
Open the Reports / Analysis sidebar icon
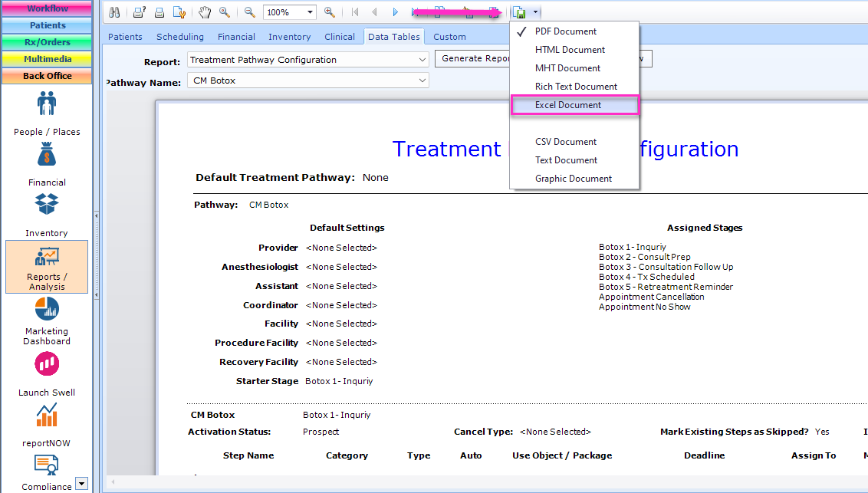(46, 267)
